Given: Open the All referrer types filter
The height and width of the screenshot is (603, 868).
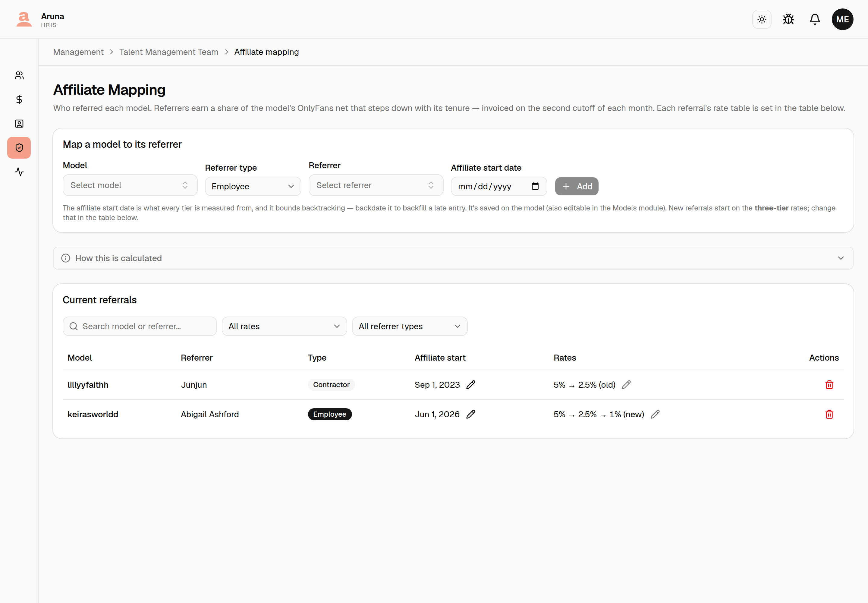Looking at the screenshot, I should (x=410, y=326).
